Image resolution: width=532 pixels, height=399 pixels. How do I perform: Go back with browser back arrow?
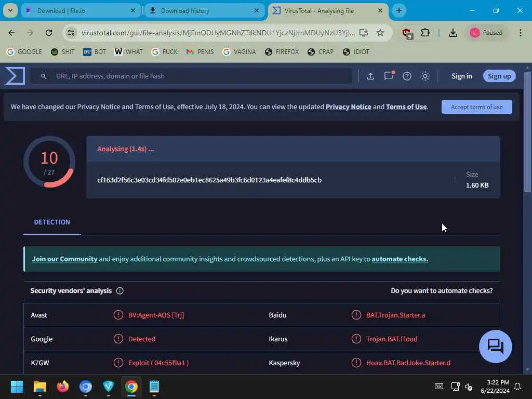11,33
